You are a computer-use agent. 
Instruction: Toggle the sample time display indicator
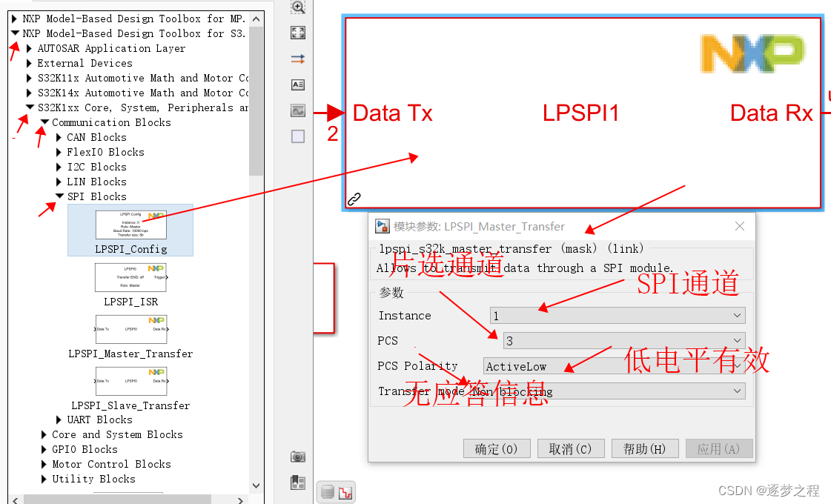coord(344,492)
